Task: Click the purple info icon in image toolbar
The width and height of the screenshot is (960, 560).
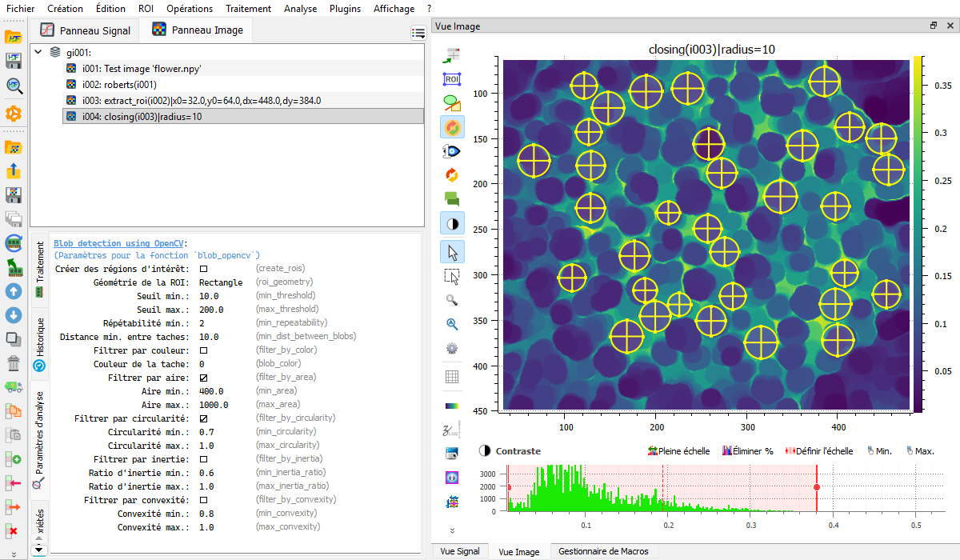Action: (452, 478)
